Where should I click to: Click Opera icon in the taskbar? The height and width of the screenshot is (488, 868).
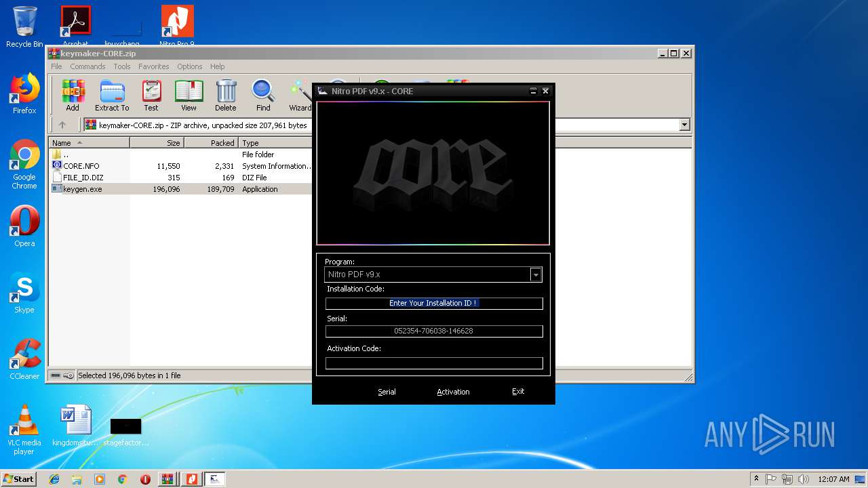click(145, 479)
